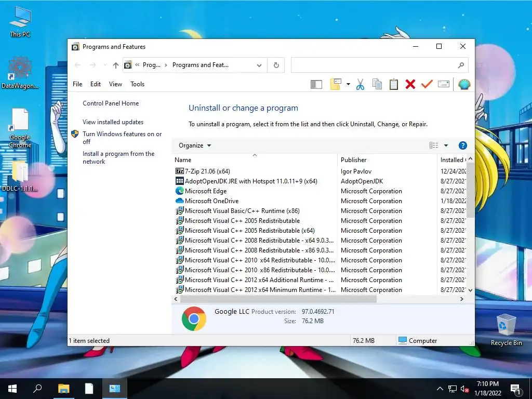Image resolution: width=532 pixels, height=399 pixels.
Task: Open the Edit menu
Action: coord(96,84)
